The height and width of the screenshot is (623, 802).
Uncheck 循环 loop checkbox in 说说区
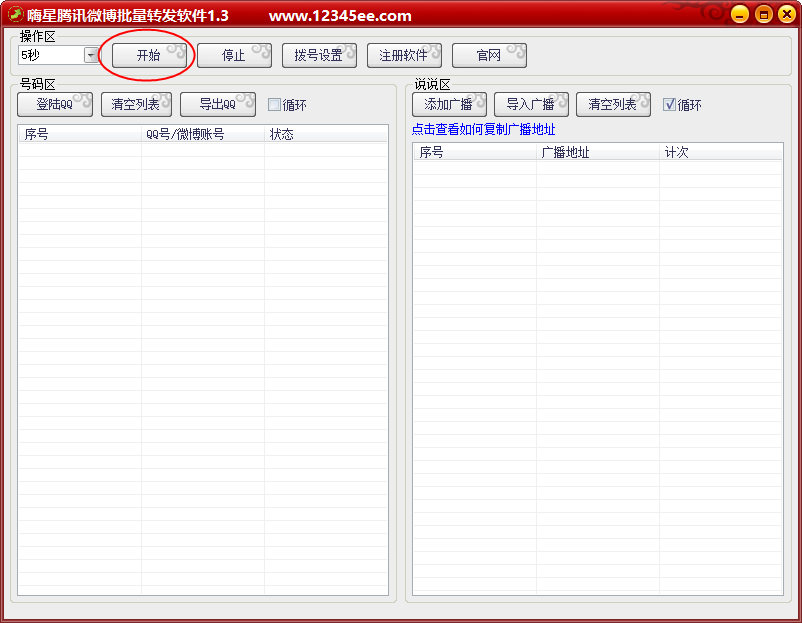click(669, 105)
